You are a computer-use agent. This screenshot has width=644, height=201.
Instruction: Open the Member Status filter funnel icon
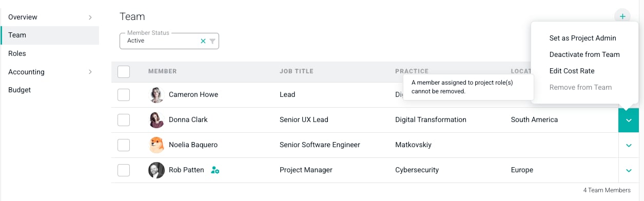pos(212,41)
